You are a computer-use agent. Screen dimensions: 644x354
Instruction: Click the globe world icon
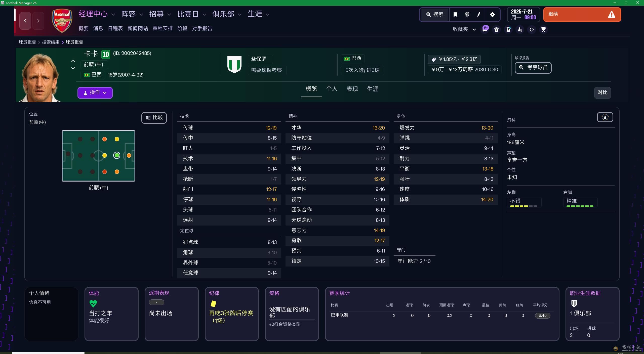(x=467, y=15)
